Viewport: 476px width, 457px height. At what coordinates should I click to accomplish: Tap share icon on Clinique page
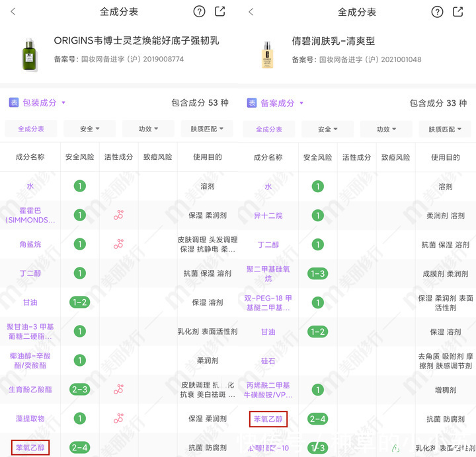(457, 12)
